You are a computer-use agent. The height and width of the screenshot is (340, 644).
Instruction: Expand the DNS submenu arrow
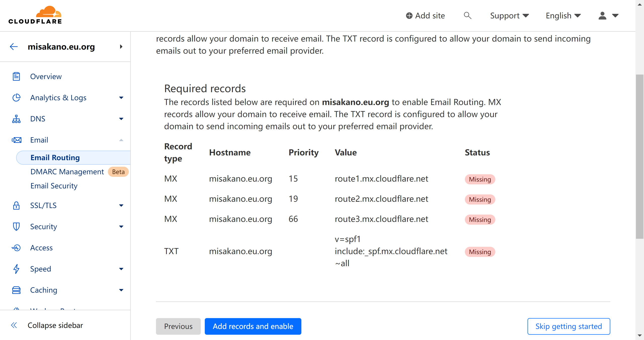coord(121,119)
